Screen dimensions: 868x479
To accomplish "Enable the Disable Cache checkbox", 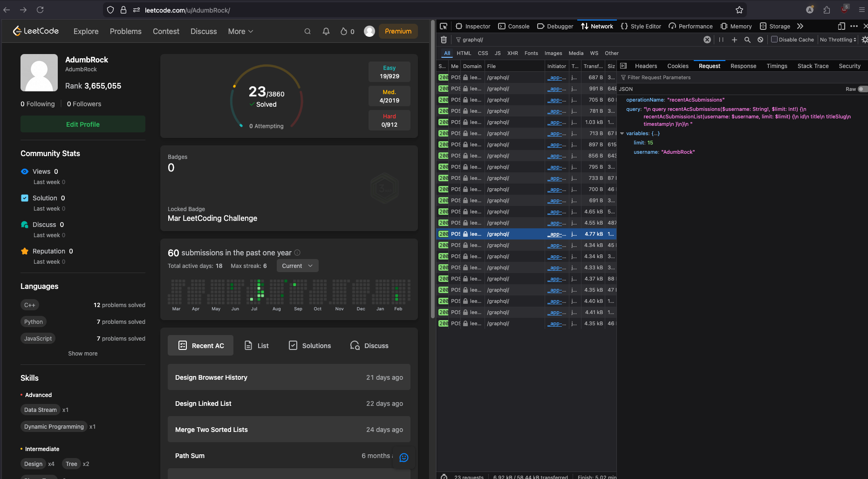I will (774, 39).
